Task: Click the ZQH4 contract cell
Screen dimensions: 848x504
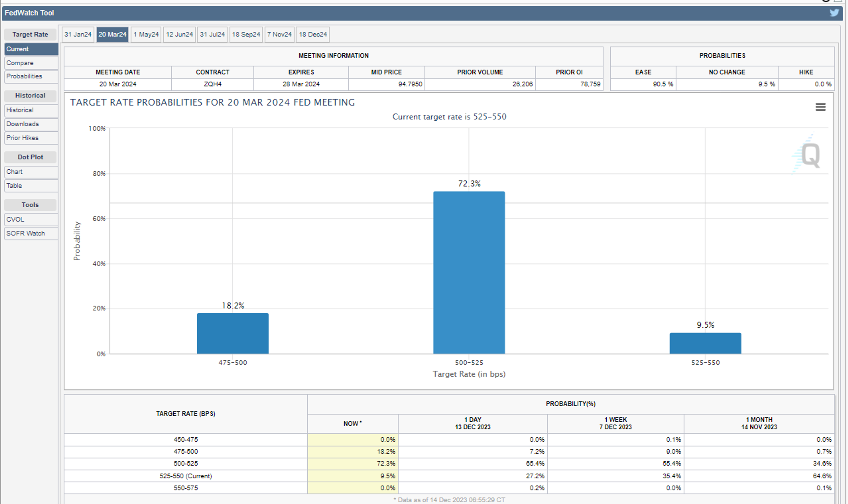Action: tap(212, 84)
